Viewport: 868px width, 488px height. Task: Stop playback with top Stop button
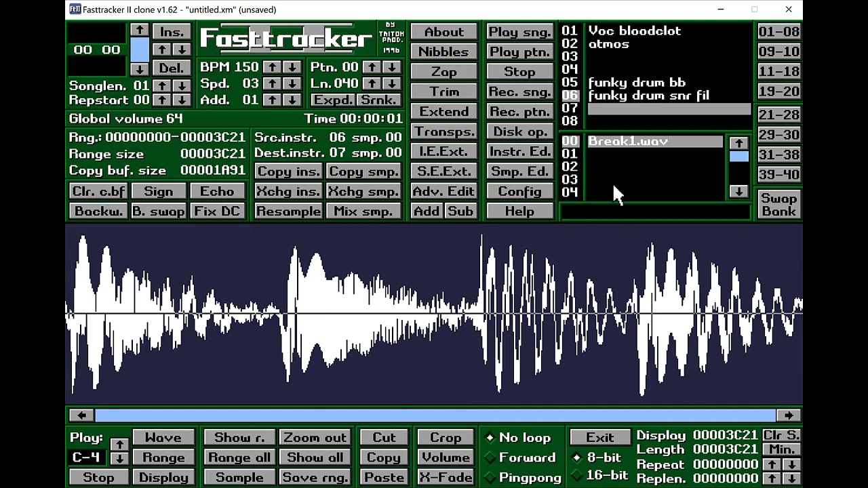[x=519, y=71]
